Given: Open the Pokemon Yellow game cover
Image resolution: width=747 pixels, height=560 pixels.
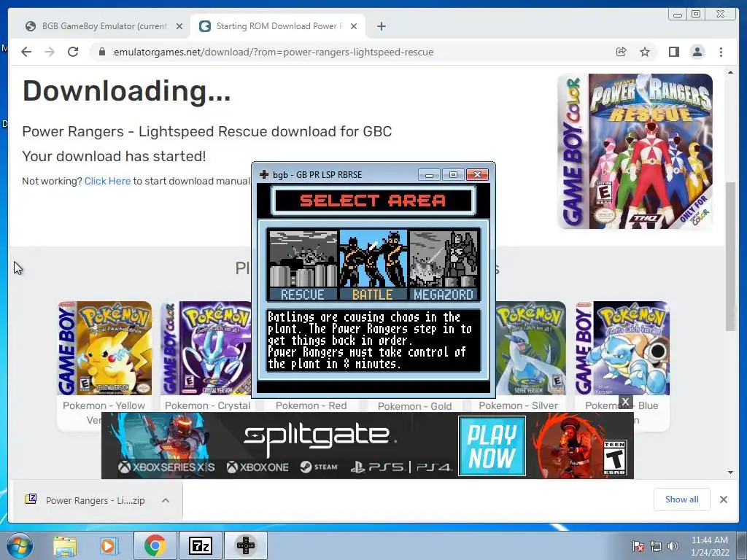Looking at the screenshot, I should [105, 348].
